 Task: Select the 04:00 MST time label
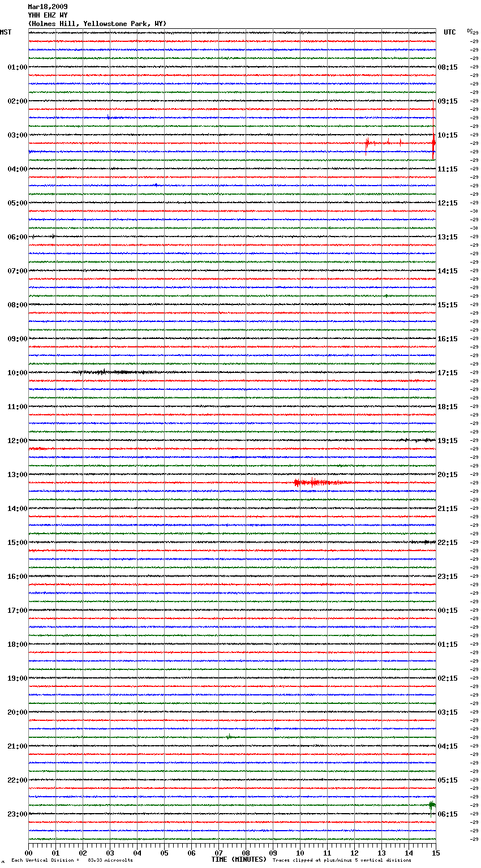click(x=18, y=169)
